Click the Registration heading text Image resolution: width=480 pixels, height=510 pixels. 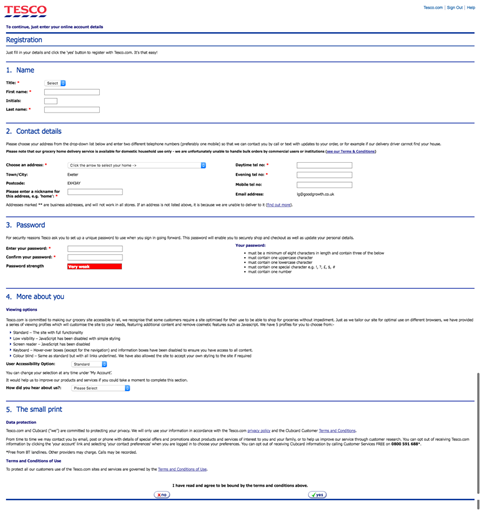tap(24, 40)
